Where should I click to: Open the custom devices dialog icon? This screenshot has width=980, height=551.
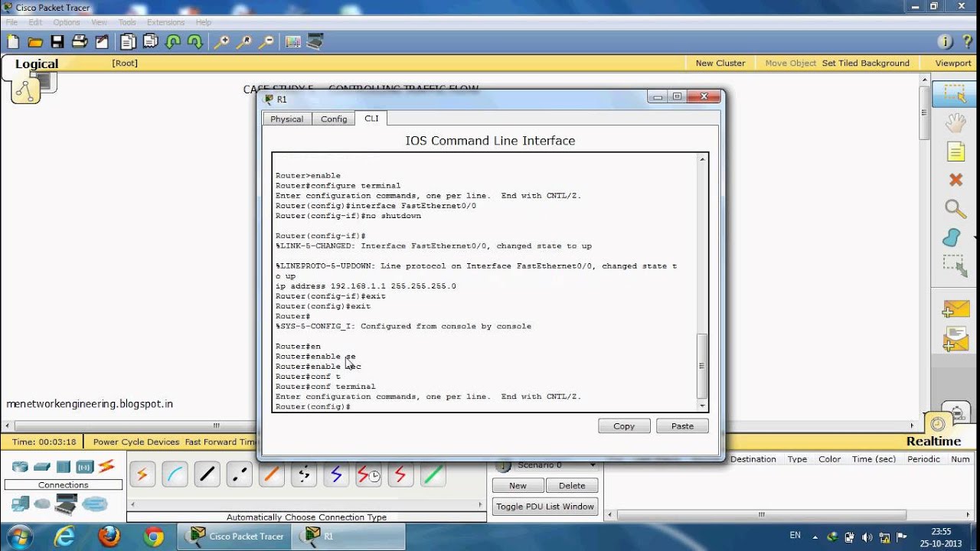[315, 42]
